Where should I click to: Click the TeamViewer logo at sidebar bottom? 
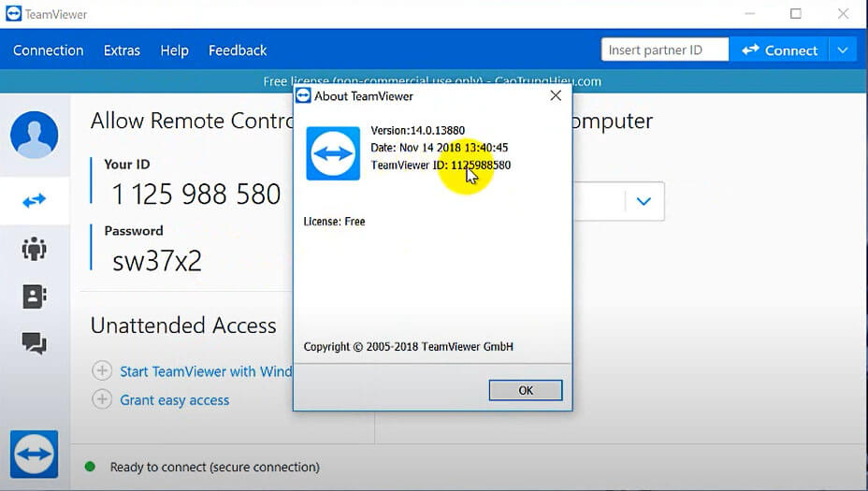click(x=35, y=454)
